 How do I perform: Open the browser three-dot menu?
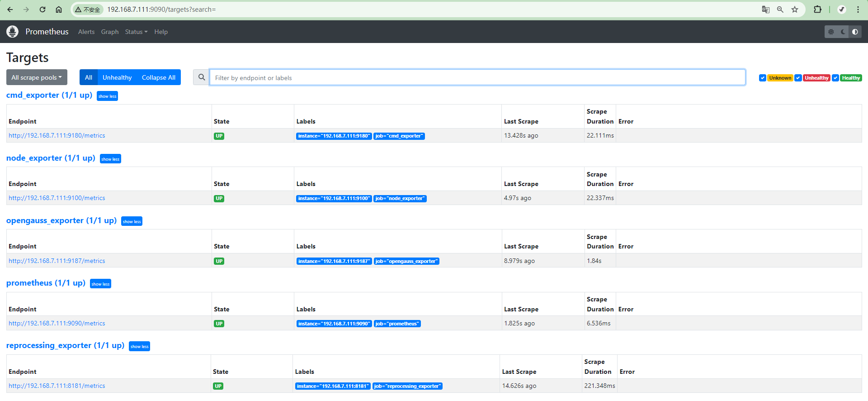(x=858, y=10)
